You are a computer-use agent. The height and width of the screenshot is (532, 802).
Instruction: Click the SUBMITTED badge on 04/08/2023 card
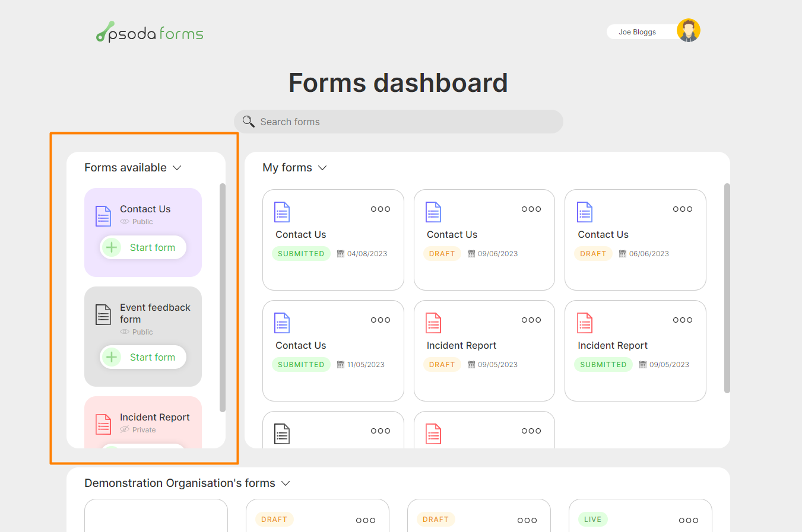pyautogui.click(x=301, y=254)
